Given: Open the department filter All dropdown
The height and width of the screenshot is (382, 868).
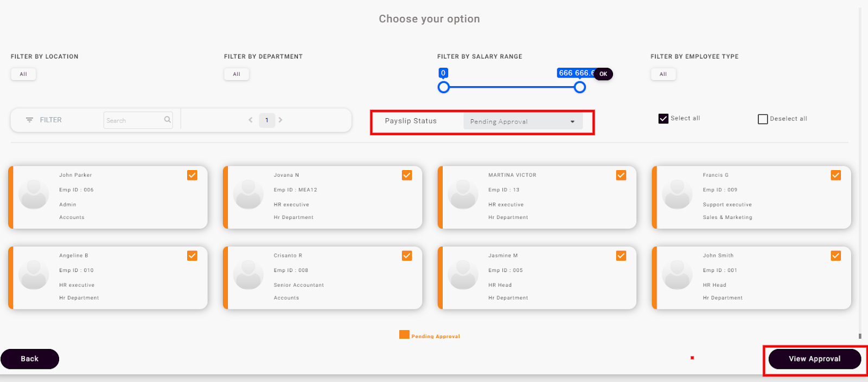Looking at the screenshot, I should [x=237, y=74].
